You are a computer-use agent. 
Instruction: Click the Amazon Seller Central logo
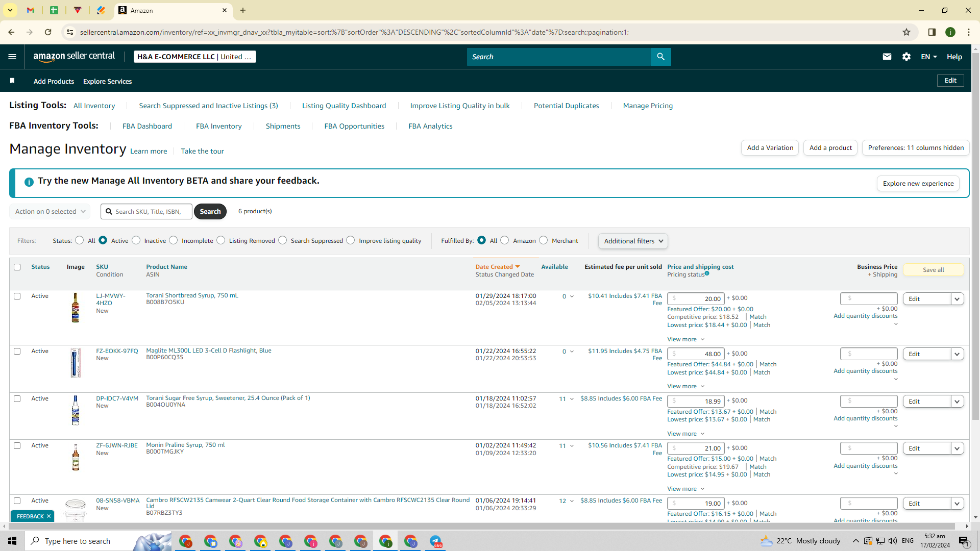coord(74,57)
